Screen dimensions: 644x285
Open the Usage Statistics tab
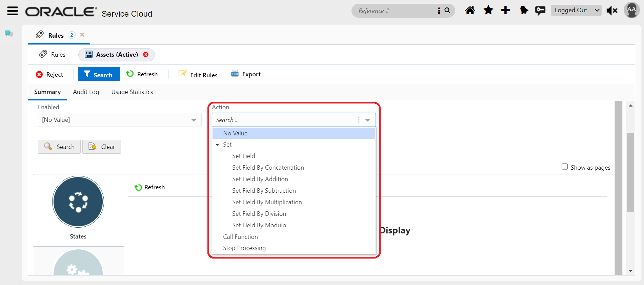[132, 92]
